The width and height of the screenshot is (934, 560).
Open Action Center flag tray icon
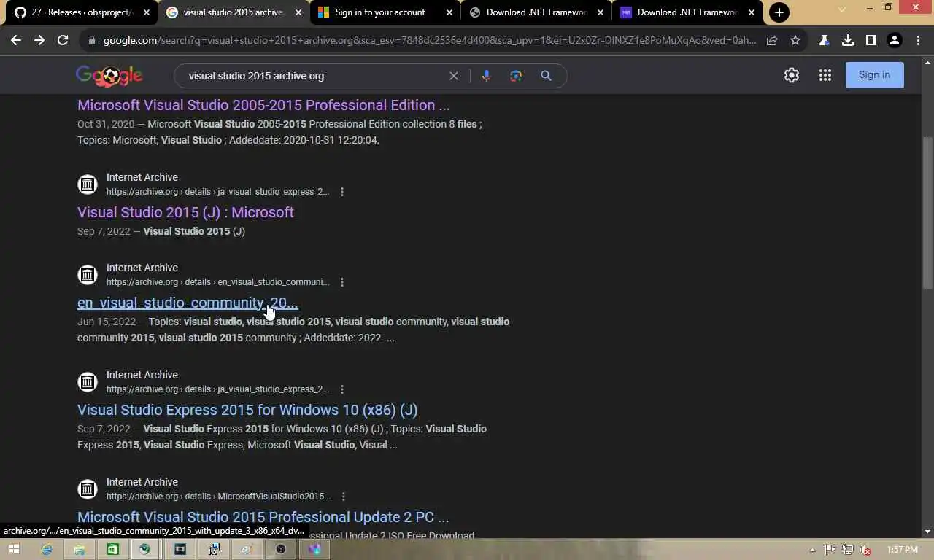830,550
